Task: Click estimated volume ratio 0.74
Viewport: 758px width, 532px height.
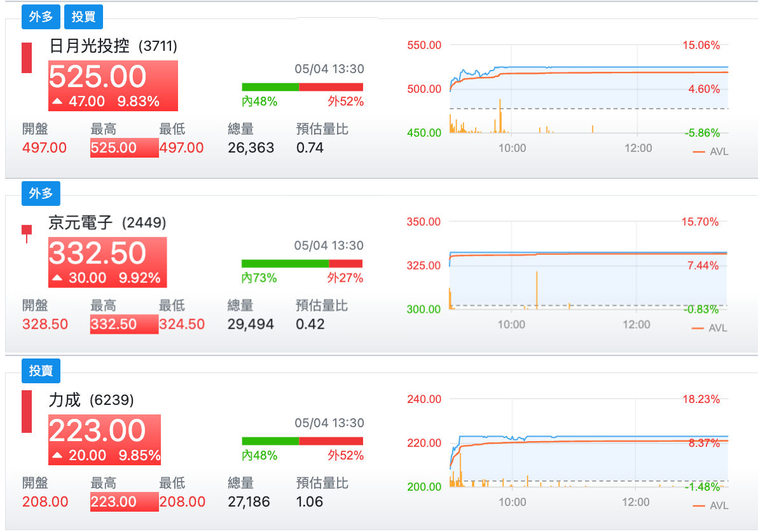Action: pyautogui.click(x=310, y=147)
